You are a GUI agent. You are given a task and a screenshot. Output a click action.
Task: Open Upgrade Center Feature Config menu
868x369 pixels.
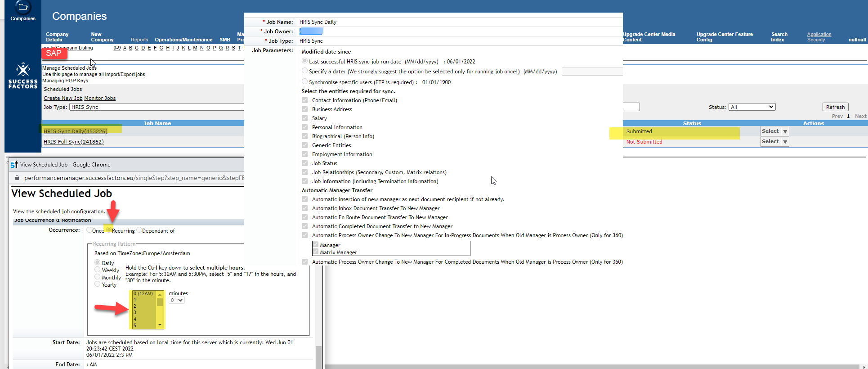click(x=725, y=37)
